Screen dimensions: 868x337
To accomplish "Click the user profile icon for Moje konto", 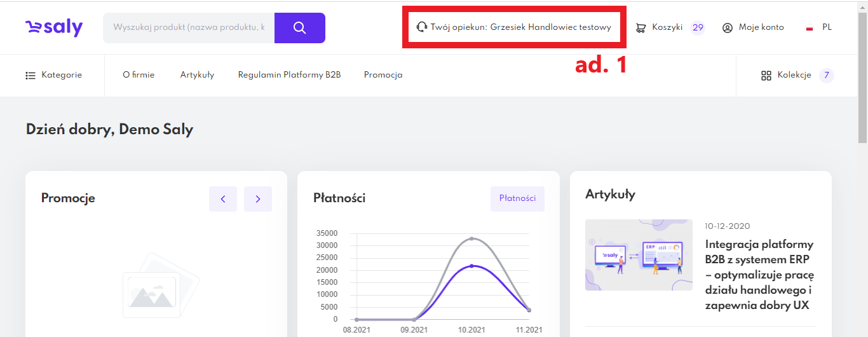I will (x=728, y=28).
